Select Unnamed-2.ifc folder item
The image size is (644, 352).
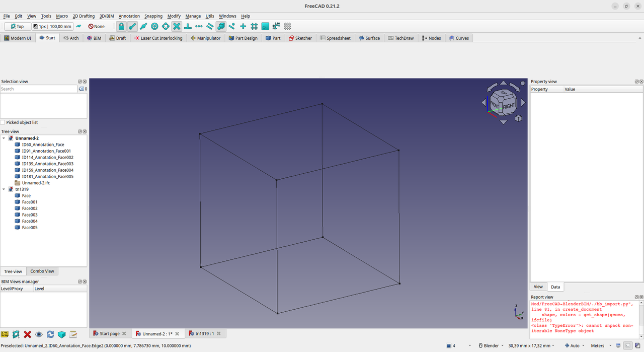point(32,183)
